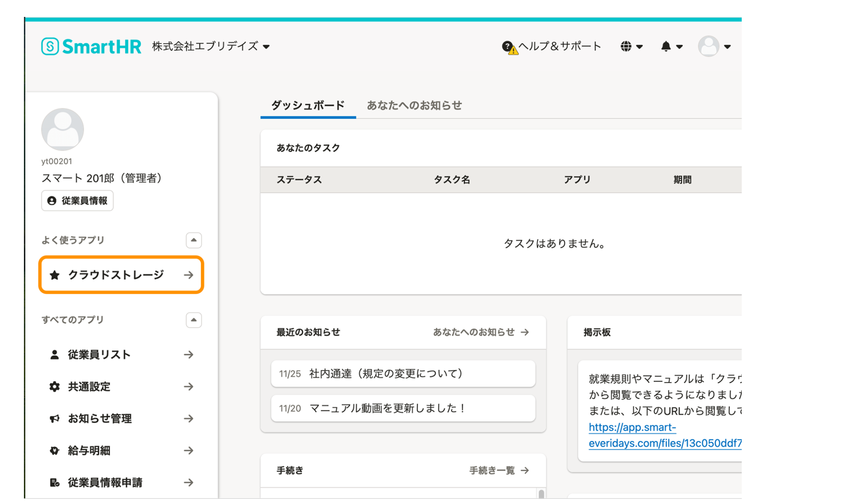Screen dimensions: 861x504
Task: Open 従業員リスト person icon
Action: (x=54, y=355)
